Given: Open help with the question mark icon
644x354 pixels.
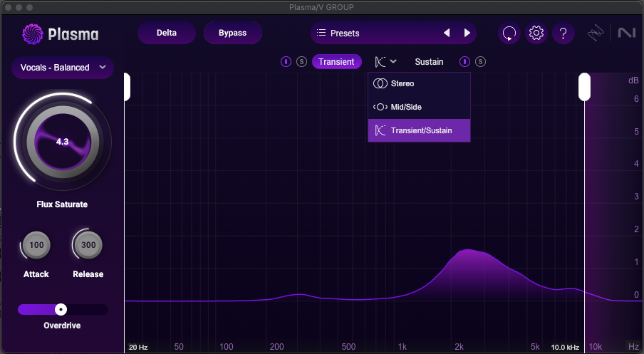Looking at the screenshot, I should [563, 33].
